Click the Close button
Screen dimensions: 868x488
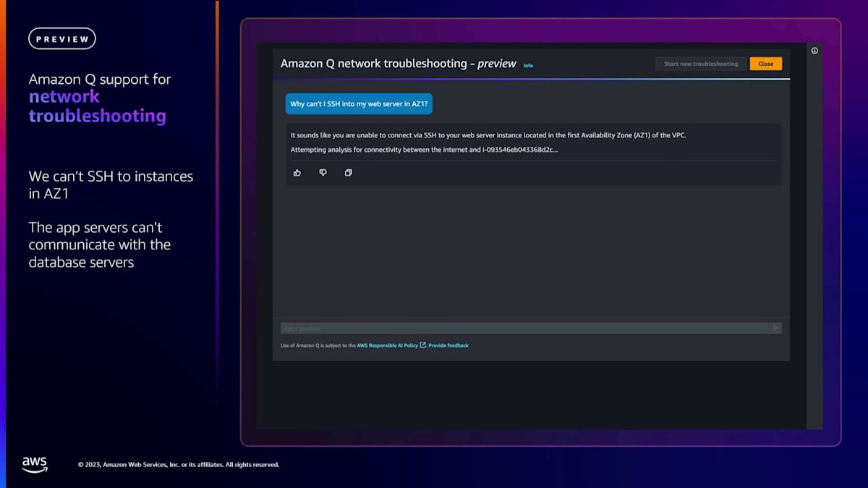click(766, 64)
